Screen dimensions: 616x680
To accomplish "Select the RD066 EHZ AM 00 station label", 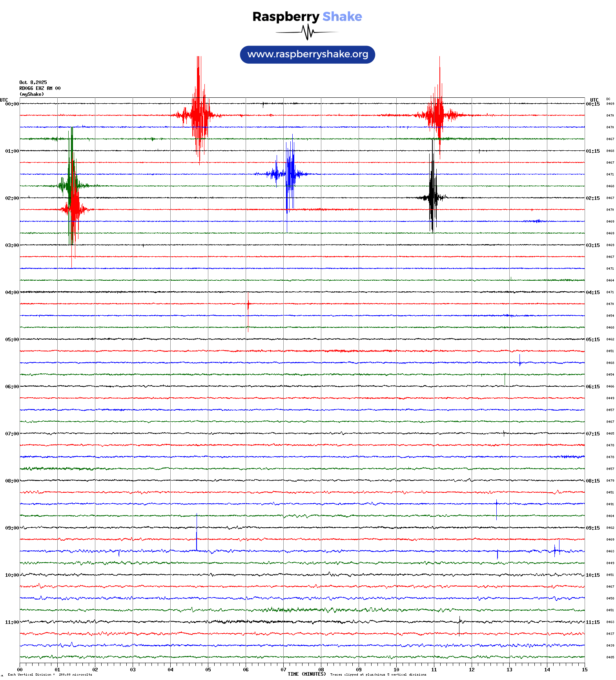I will pos(40,88).
